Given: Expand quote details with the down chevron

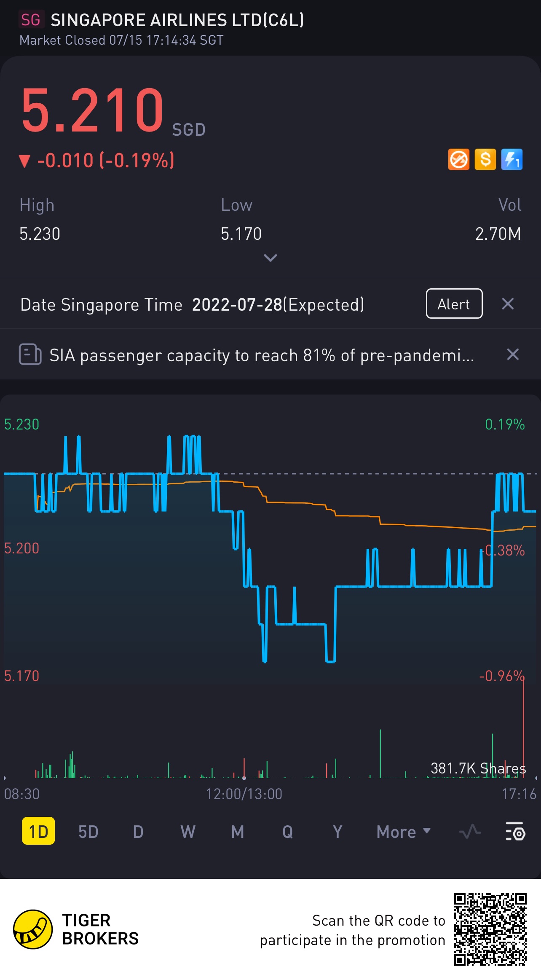Looking at the screenshot, I should click(x=270, y=258).
